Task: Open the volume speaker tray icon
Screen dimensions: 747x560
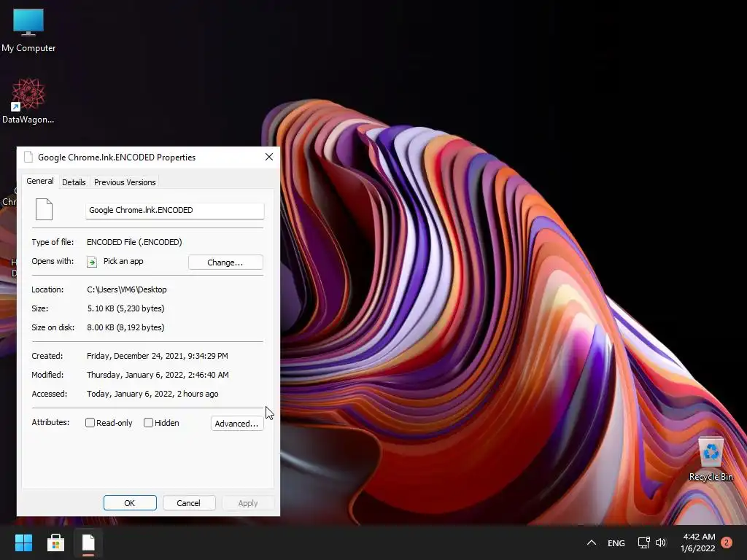Action: pos(661,542)
